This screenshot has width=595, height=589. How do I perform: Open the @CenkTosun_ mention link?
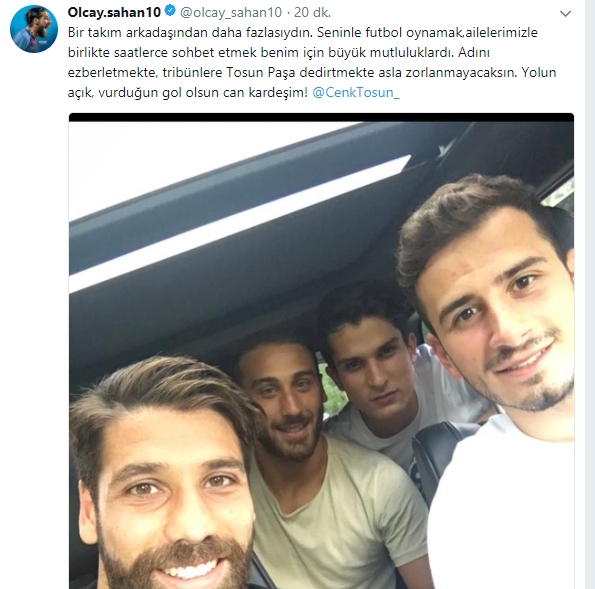click(x=356, y=93)
